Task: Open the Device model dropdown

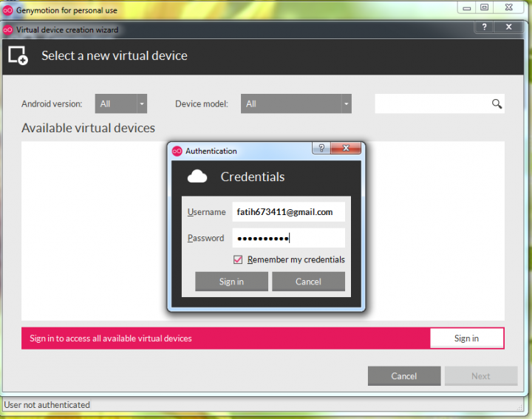Action: tap(296, 103)
